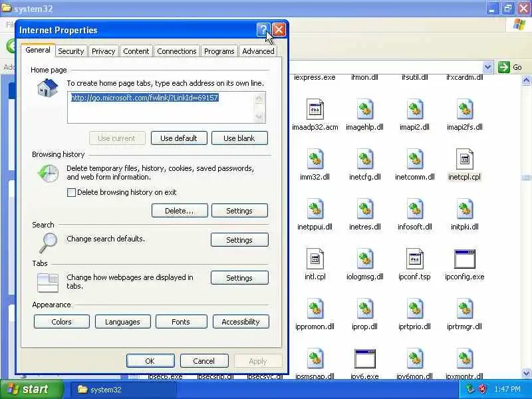The height and width of the screenshot is (399, 532).
Task: Click the Use blank button
Action: 239,138
